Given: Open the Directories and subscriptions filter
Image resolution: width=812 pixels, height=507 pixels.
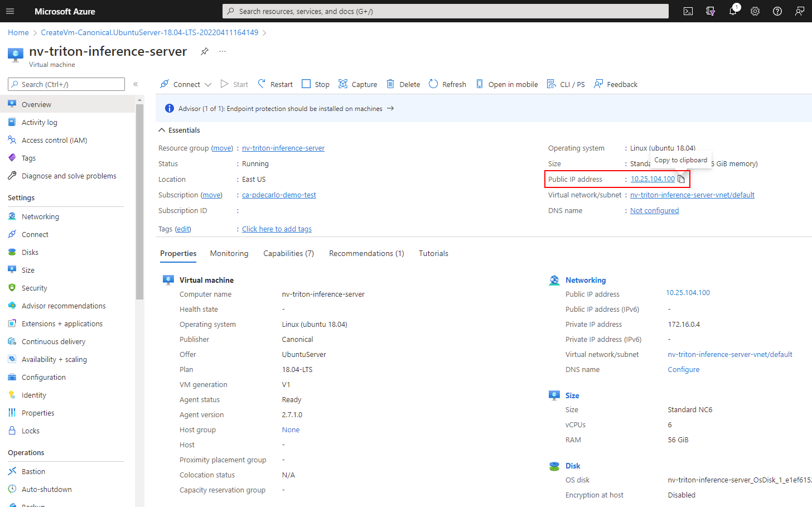Looking at the screenshot, I should point(710,11).
